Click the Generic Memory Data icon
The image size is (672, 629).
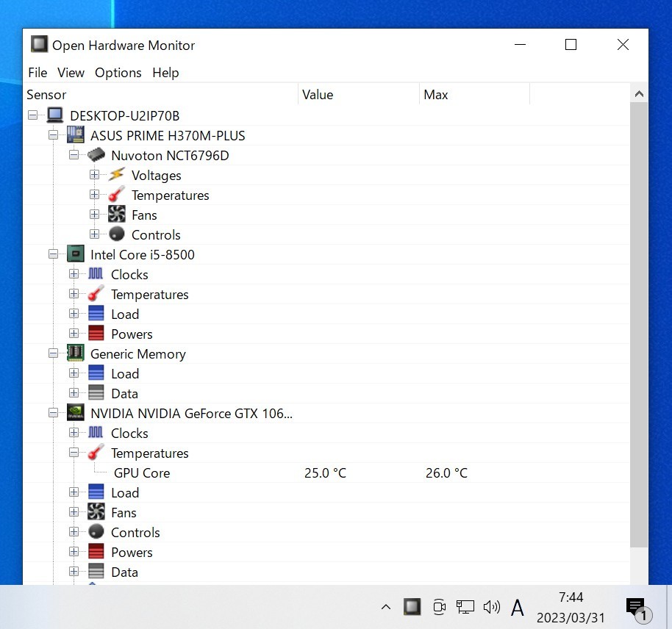point(96,392)
